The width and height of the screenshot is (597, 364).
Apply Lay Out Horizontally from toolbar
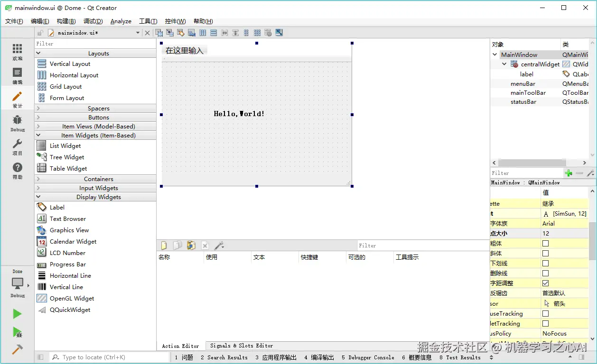point(203,33)
